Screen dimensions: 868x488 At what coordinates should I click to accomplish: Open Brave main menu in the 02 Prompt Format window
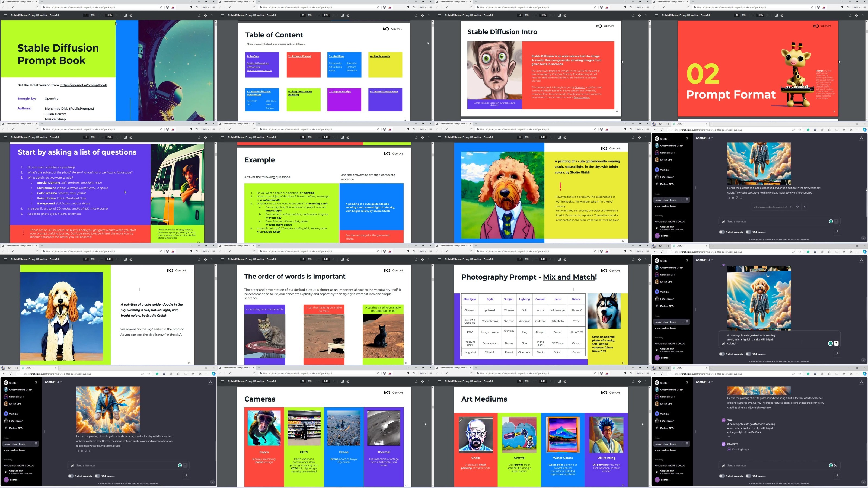coord(865,7)
